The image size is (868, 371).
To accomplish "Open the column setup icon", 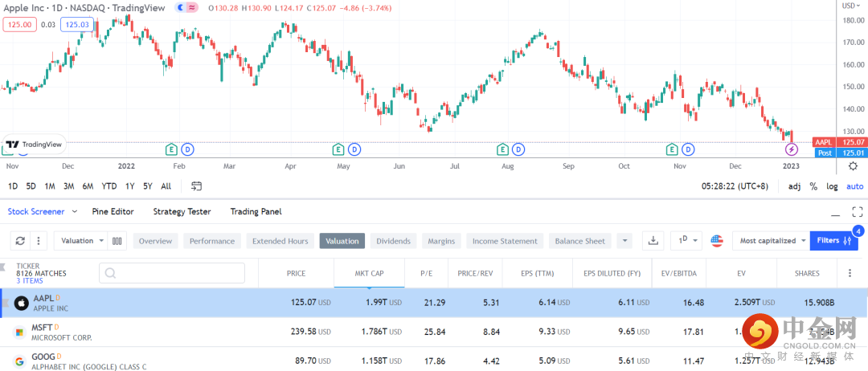I will (x=117, y=241).
